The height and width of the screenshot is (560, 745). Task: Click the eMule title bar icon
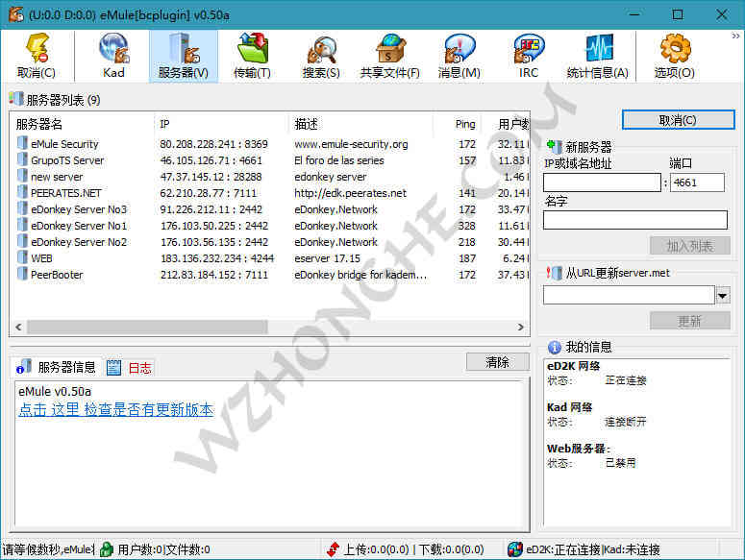pyautogui.click(x=16, y=14)
